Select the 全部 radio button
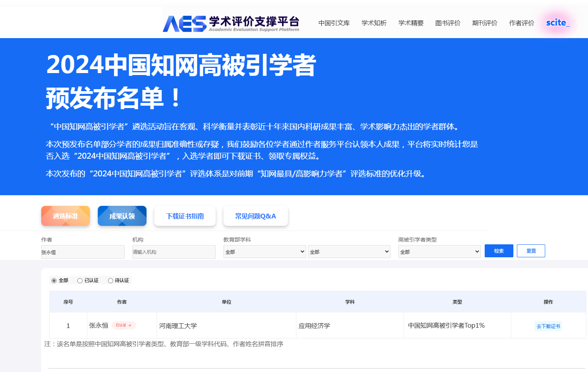Screen dimensions: 588x372 coord(54,280)
